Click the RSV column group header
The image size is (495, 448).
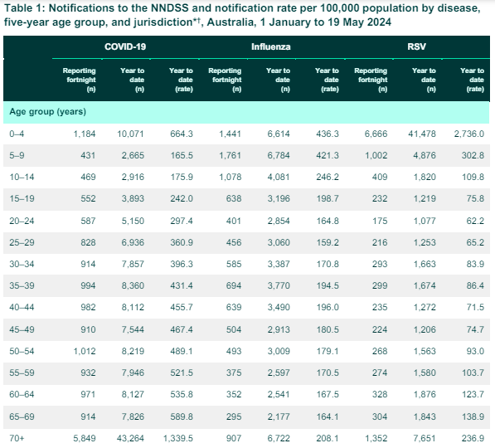(x=416, y=46)
